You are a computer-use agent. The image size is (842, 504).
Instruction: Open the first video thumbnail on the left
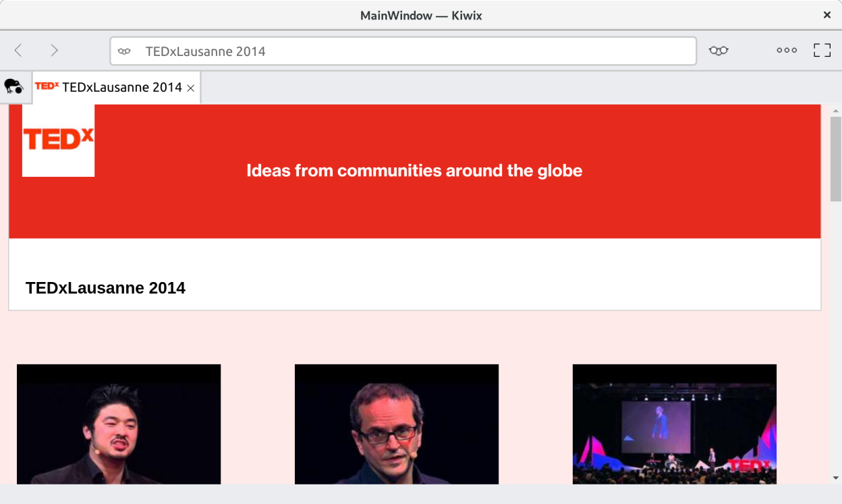pyautogui.click(x=119, y=424)
